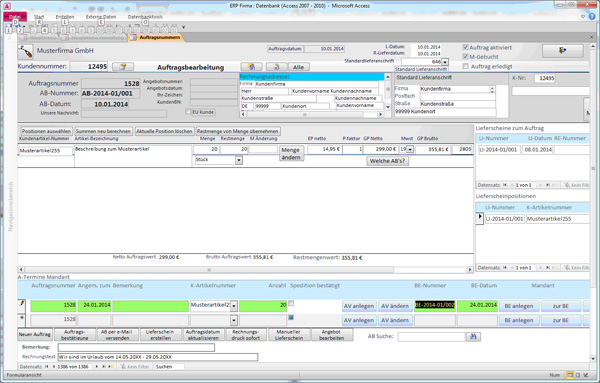600x383 pixels.
Task: Click the Rechnungstext field with Urlaub note
Action: click(158, 357)
